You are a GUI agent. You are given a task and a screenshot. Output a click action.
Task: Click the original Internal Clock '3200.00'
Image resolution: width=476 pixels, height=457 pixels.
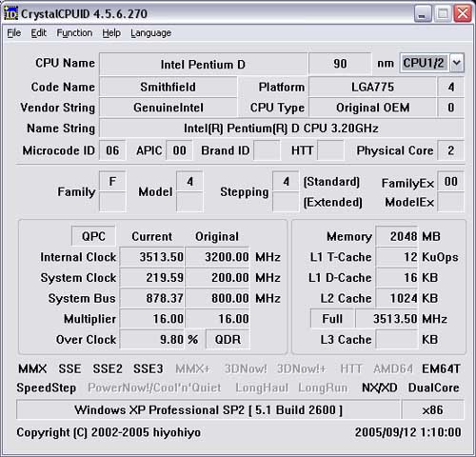pos(217,257)
